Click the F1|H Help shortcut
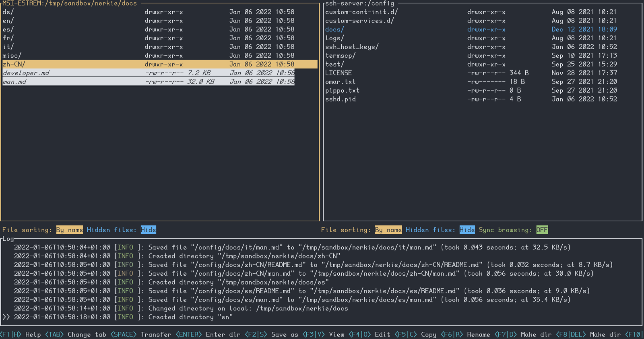 (21, 335)
